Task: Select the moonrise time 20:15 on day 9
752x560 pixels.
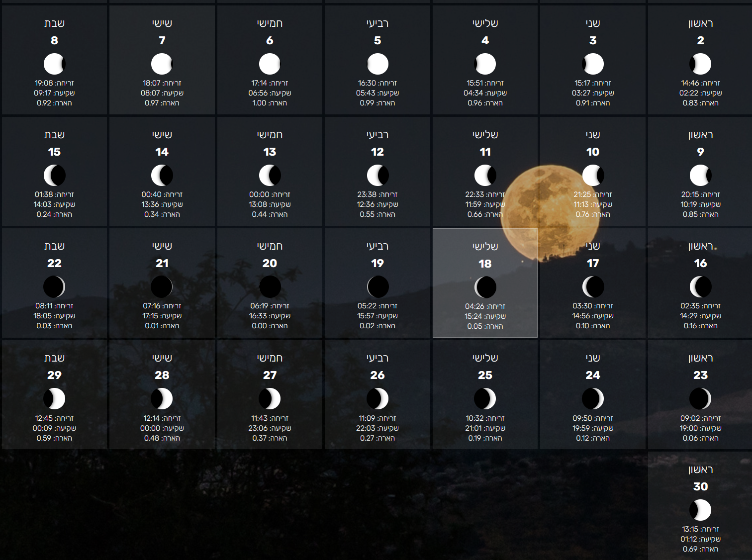Action: tap(690, 194)
